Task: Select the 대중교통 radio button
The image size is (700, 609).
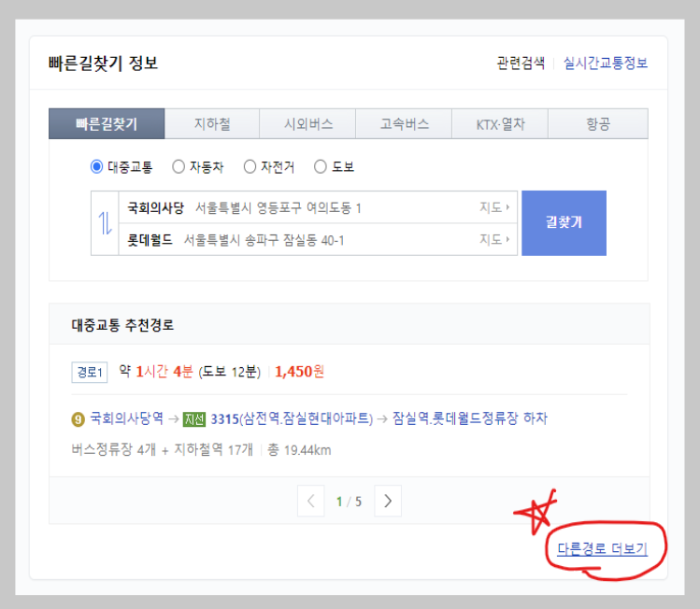Action: pyautogui.click(x=96, y=167)
